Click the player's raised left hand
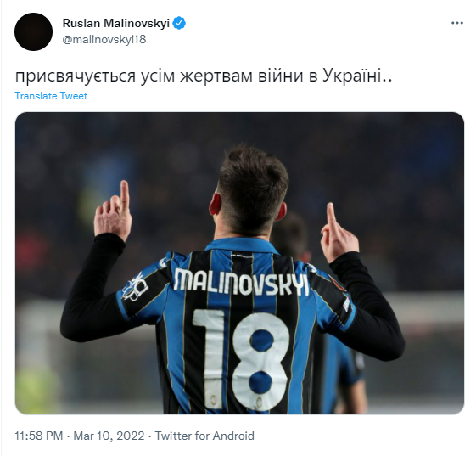This screenshot has height=456, width=476. point(113,211)
